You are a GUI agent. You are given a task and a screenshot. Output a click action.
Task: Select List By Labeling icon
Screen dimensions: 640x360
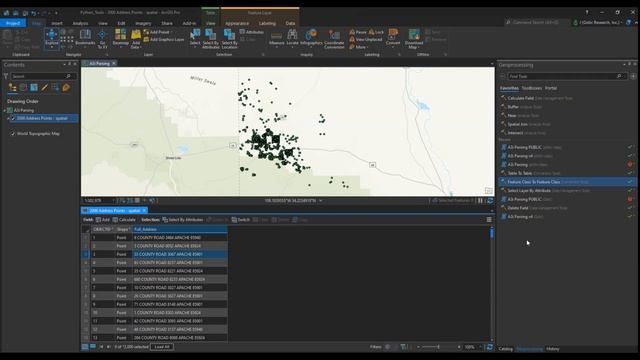(x=66, y=87)
